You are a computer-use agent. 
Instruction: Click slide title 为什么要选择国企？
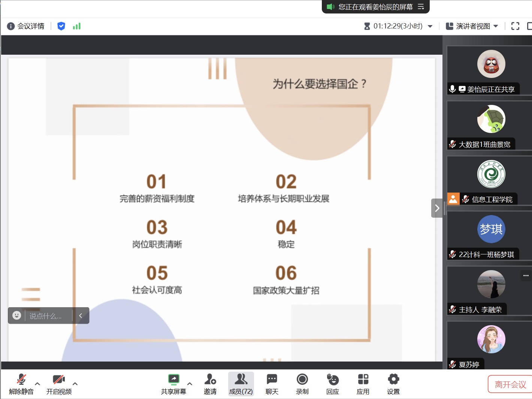click(x=320, y=84)
